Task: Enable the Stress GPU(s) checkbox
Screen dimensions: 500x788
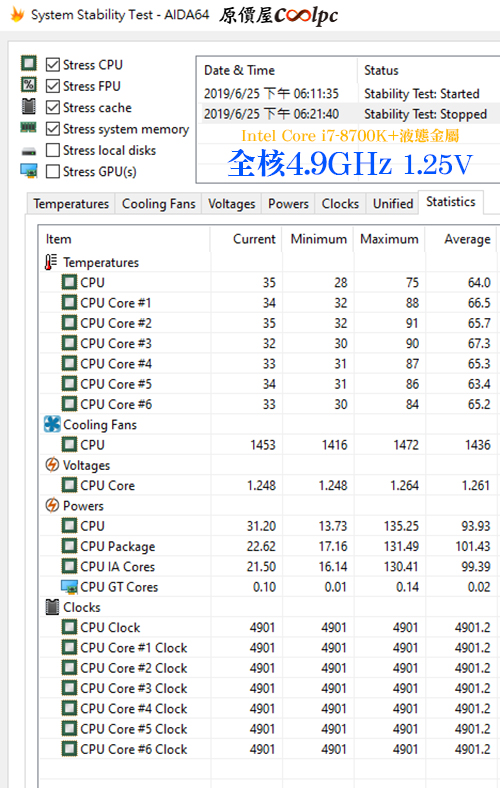Action: click(52, 171)
